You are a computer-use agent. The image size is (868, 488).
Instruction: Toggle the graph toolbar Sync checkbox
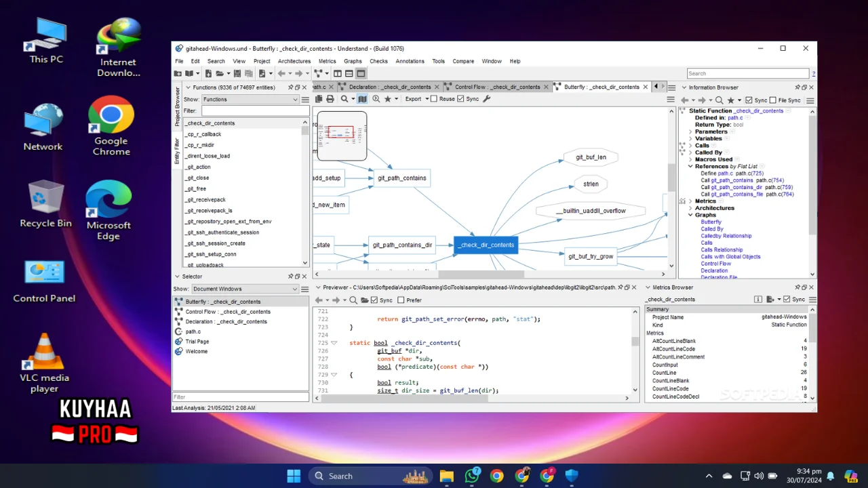coord(460,99)
